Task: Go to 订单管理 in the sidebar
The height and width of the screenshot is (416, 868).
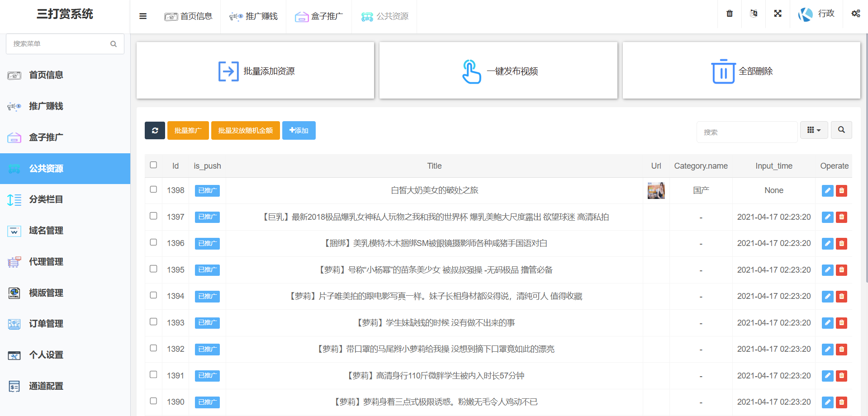Action: coord(46,324)
